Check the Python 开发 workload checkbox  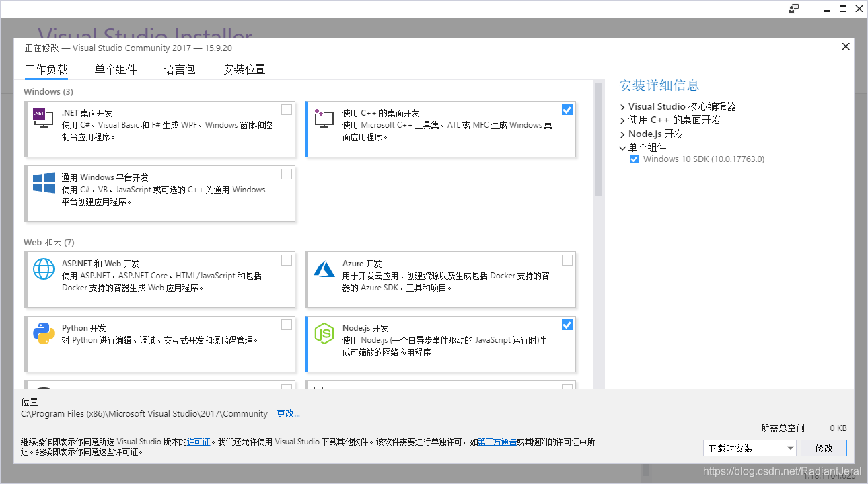coord(287,325)
